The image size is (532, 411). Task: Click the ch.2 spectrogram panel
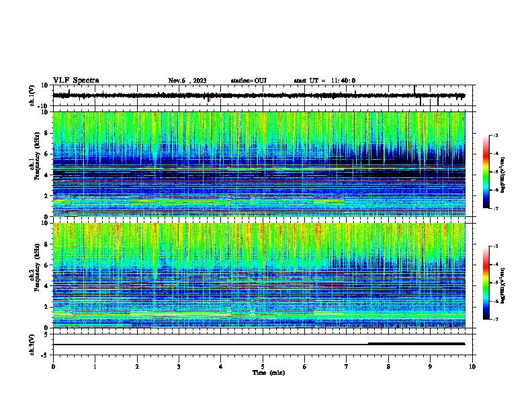pos(259,275)
